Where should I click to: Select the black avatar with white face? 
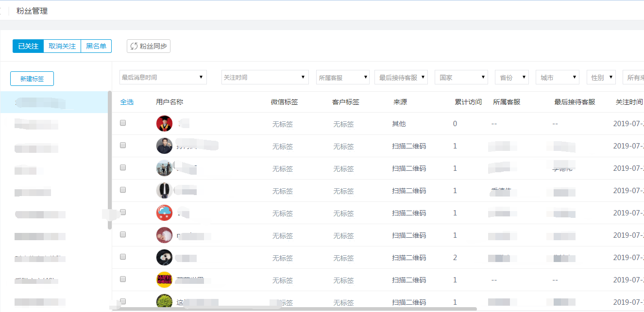(164, 258)
